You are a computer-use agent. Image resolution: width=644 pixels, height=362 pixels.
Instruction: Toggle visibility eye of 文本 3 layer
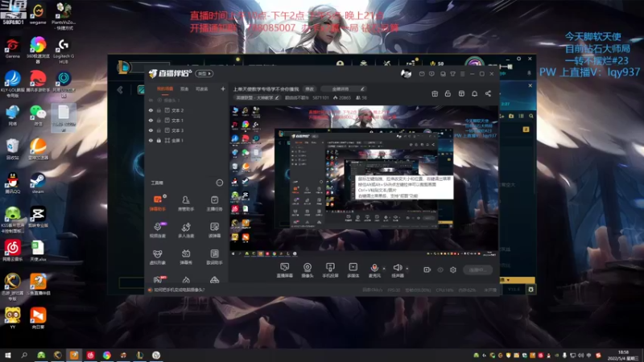[x=151, y=130]
